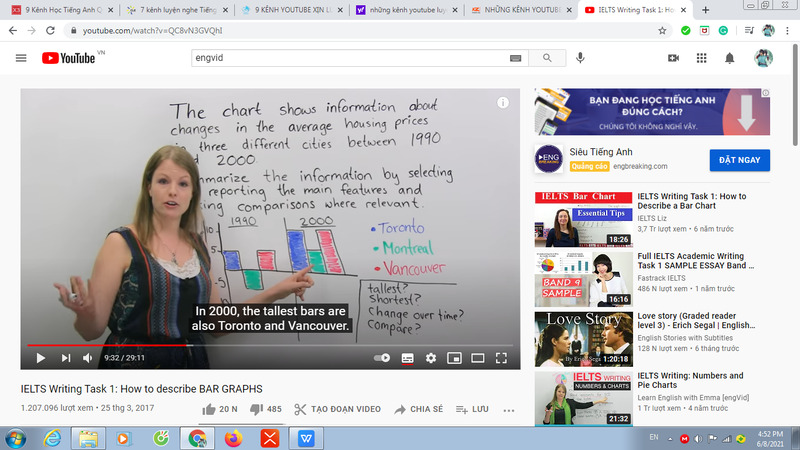Open Love Story graded reader thumbnail
Image resolution: width=800 pixels, height=450 pixels.
583,339
